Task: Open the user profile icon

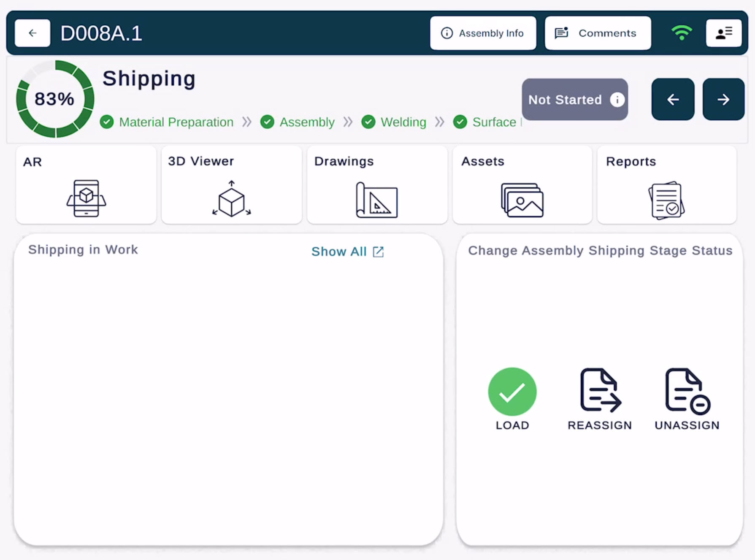Action: click(723, 33)
